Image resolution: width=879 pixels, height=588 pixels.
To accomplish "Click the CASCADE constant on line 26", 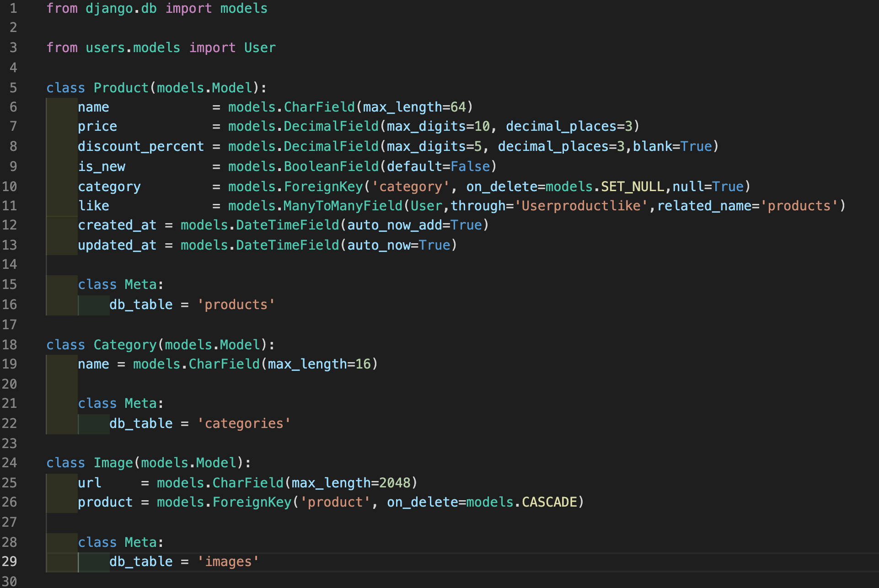I will point(549,502).
